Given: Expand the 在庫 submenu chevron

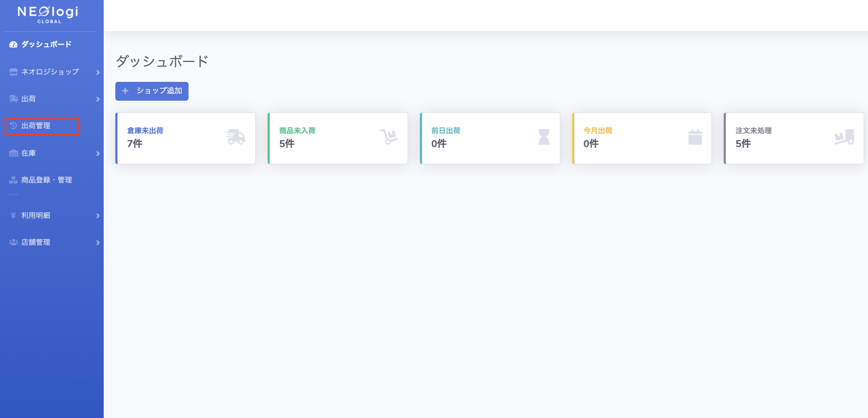Looking at the screenshot, I should click(98, 154).
